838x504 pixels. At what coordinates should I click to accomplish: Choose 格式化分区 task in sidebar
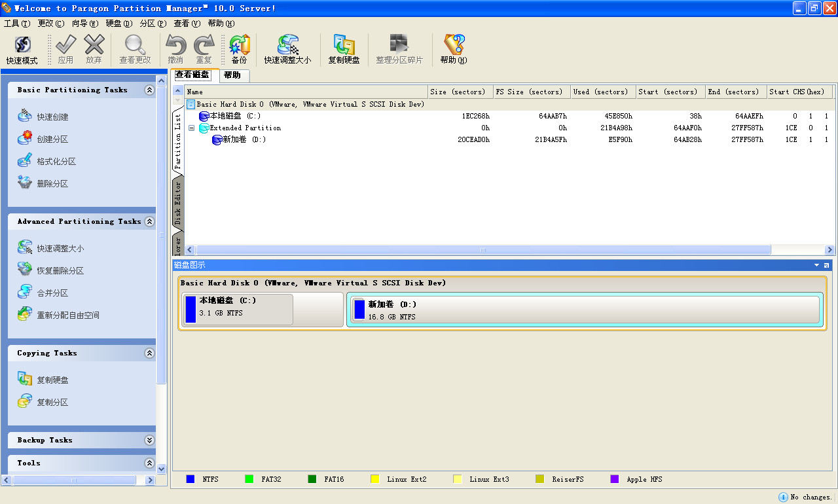pos(56,162)
